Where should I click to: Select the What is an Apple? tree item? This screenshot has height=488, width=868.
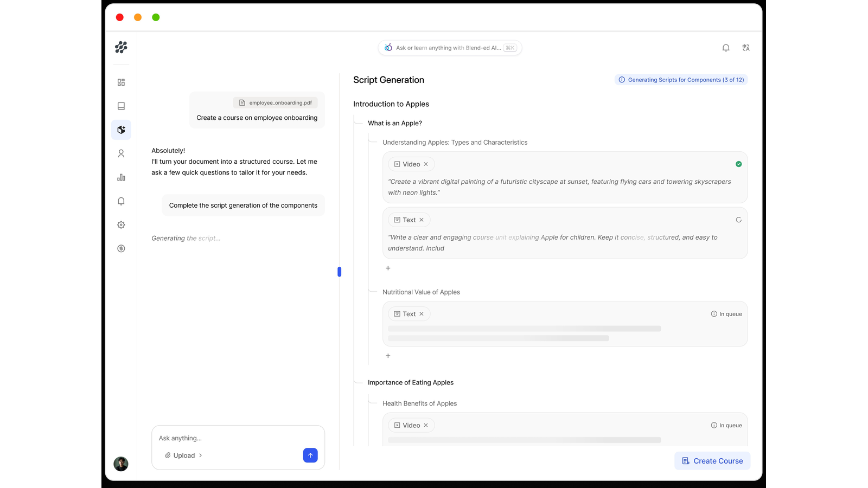coord(395,123)
